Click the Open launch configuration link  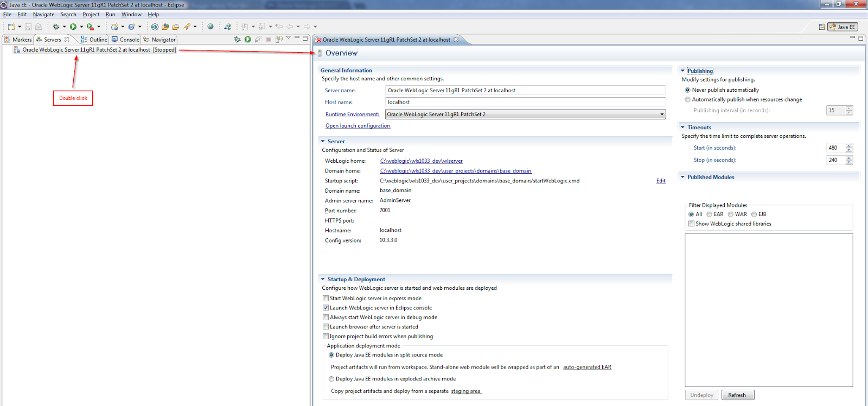point(358,126)
